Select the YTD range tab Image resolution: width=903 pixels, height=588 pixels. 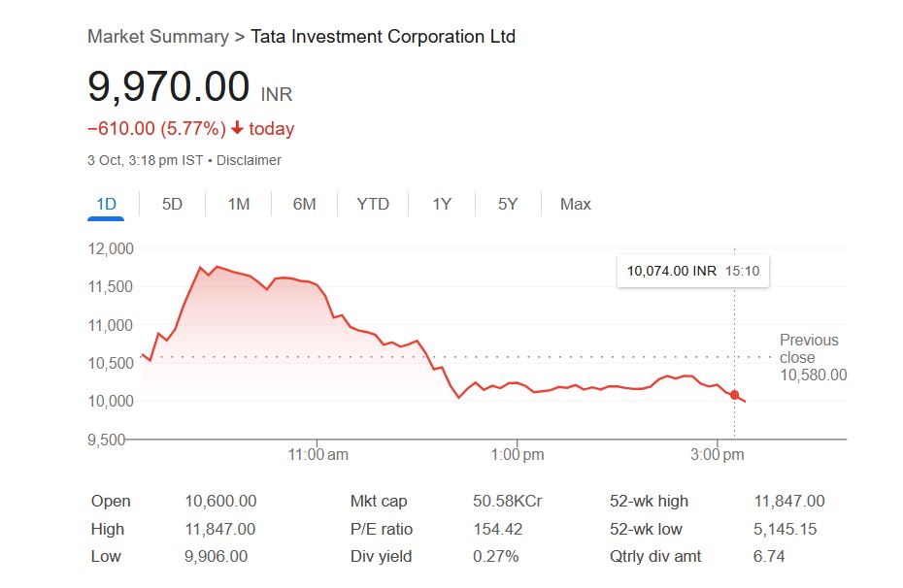(x=373, y=204)
